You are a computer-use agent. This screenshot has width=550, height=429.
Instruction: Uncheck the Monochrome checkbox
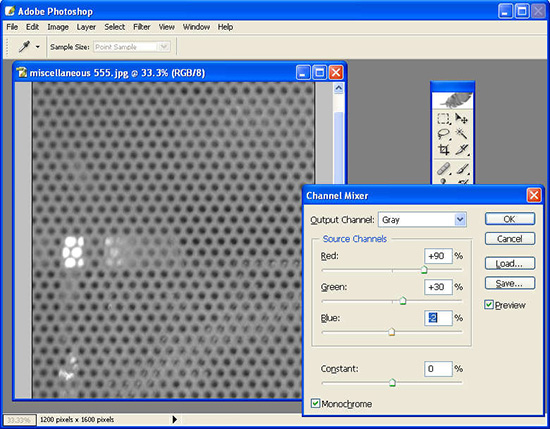(315, 403)
